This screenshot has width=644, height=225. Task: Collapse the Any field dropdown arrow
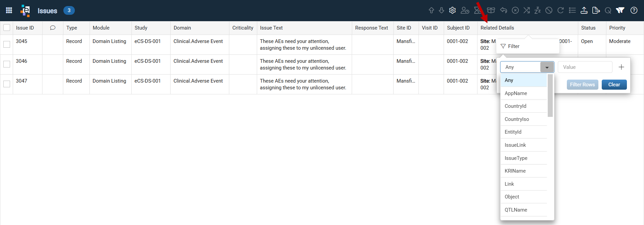coord(547,67)
